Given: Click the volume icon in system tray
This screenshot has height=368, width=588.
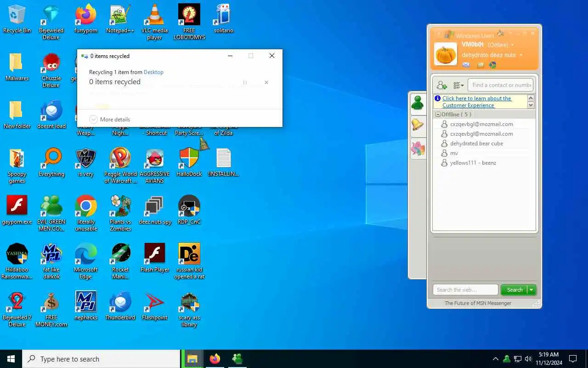Looking at the screenshot, I should [528, 359].
